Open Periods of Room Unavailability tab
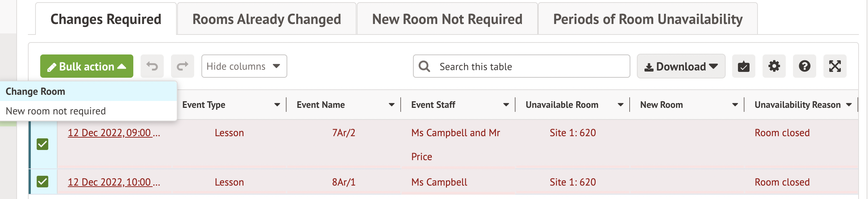 click(648, 19)
